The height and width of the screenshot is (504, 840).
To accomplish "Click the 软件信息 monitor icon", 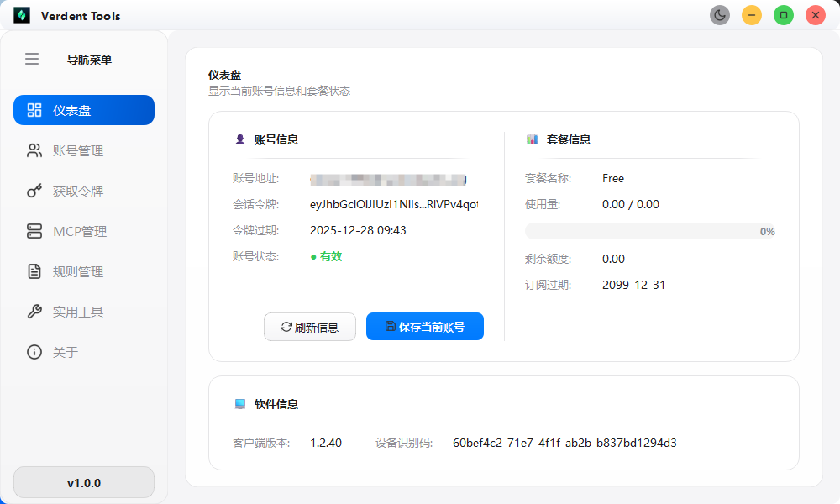I will coord(240,404).
